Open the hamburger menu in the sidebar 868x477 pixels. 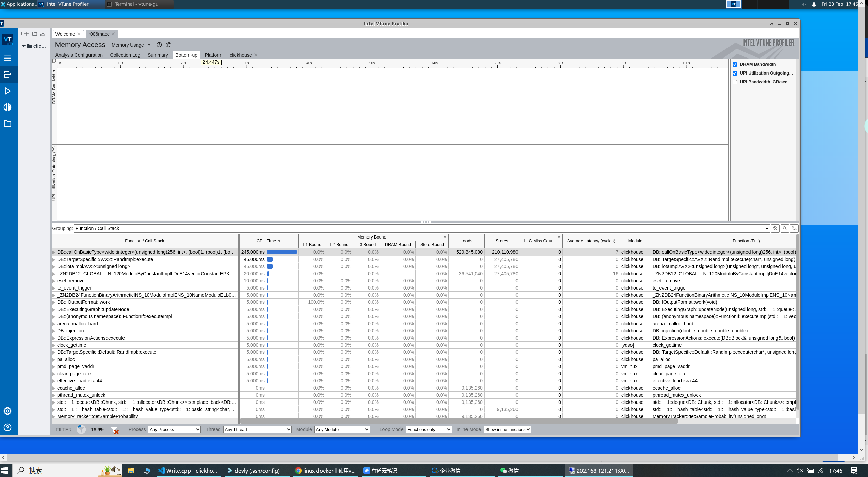[x=7, y=58]
